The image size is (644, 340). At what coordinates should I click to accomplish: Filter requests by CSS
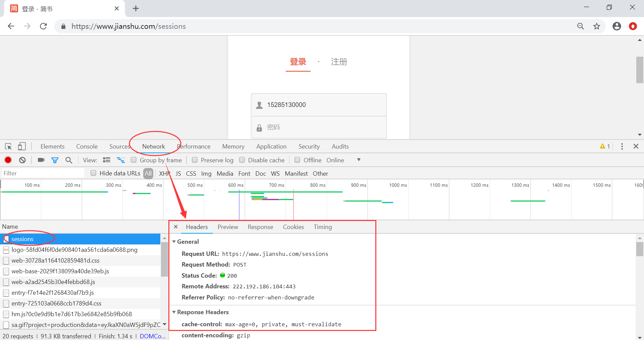(191, 173)
